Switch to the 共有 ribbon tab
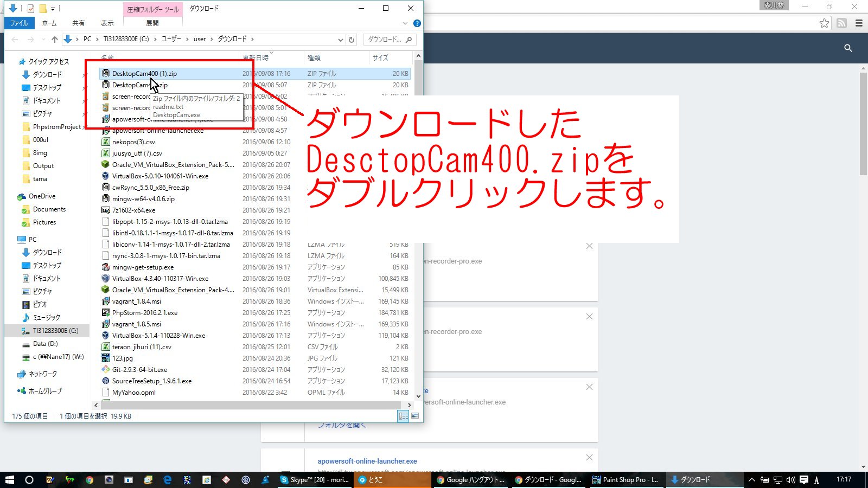The height and width of the screenshot is (488, 868). (79, 23)
